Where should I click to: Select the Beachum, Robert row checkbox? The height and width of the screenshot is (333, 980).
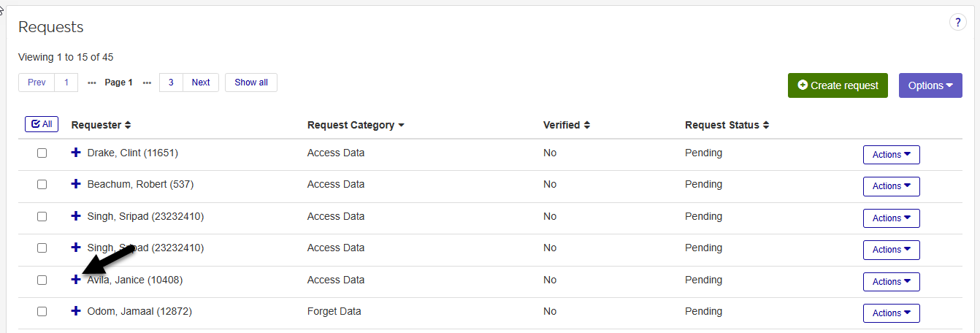tap(42, 185)
